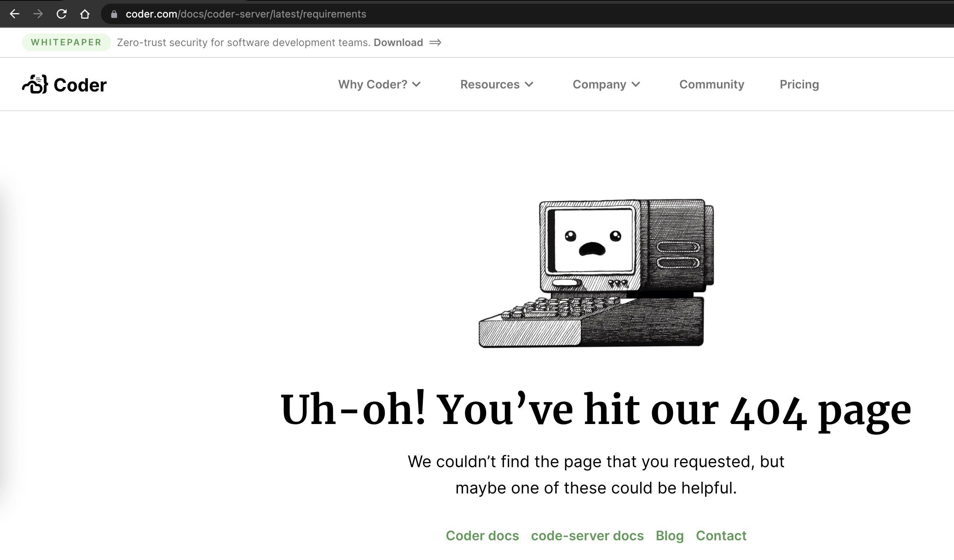This screenshot has width=954, height=560.
Task: Open the Community nav item
Action: pyautogui.click(x=711, y=84)
